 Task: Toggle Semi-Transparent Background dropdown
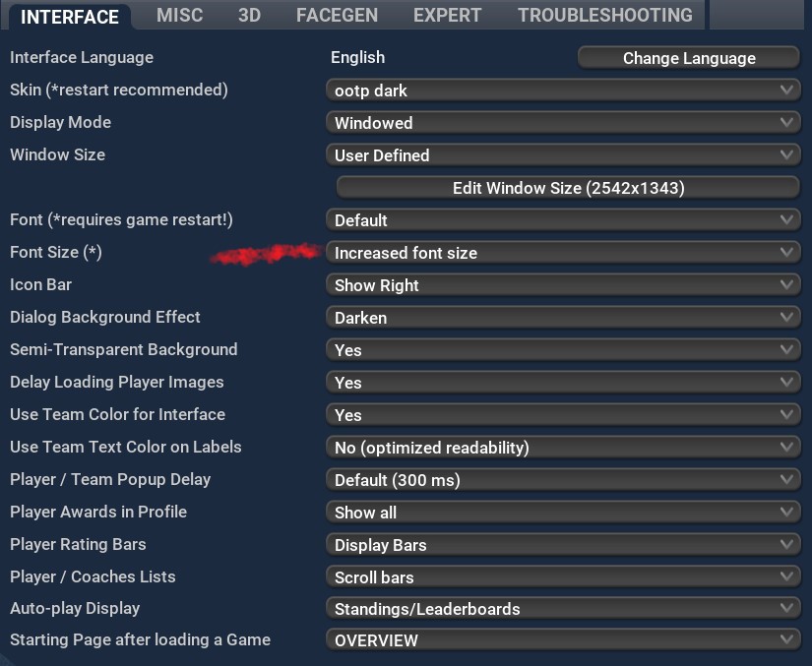563,350
